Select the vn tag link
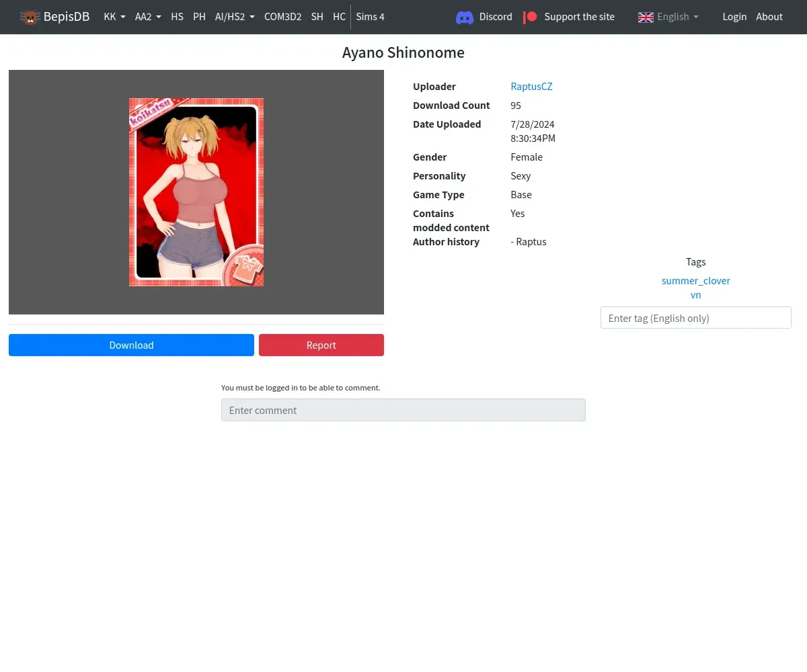Image resolution: width=807 pixels, height=672 pixels. click(x=695, y=295)
